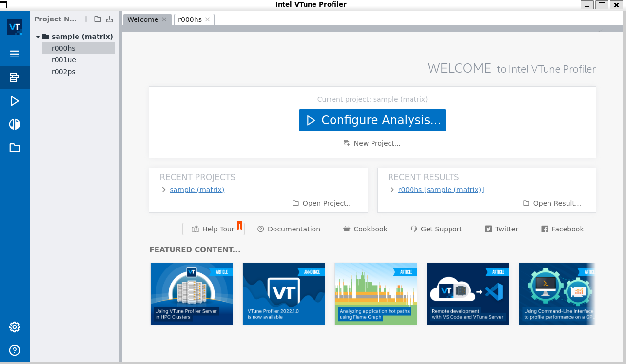The width and height of the screenshot is (626, 364).
Task: Open the hamburger menu in sidebar
Action: [x=15, y=54]
